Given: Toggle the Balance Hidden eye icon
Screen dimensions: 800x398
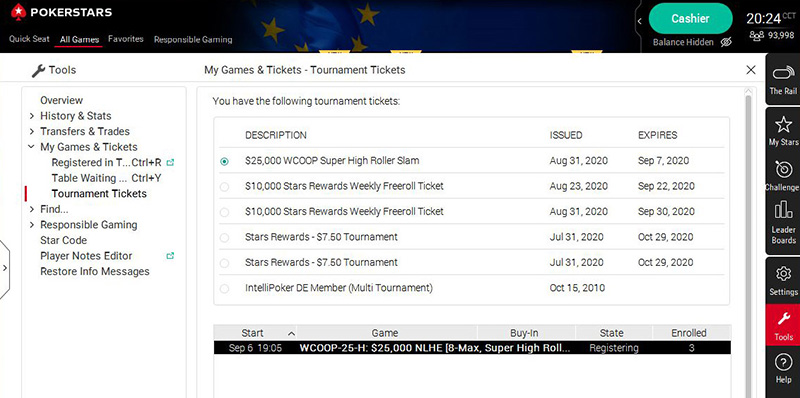Looking at the screenshot, I should (x=726, y=42).
